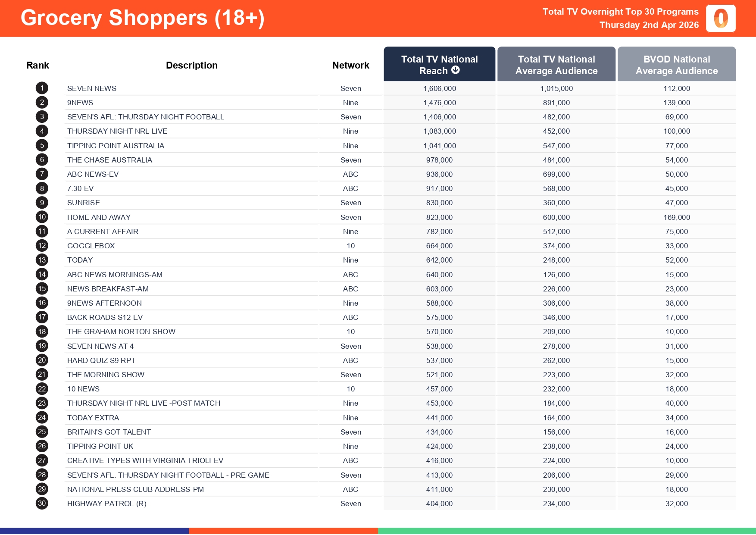Click the Grocery Shoppers (18+) title
The width and height of the screenshot is (756, 535).
coord(142,18)
